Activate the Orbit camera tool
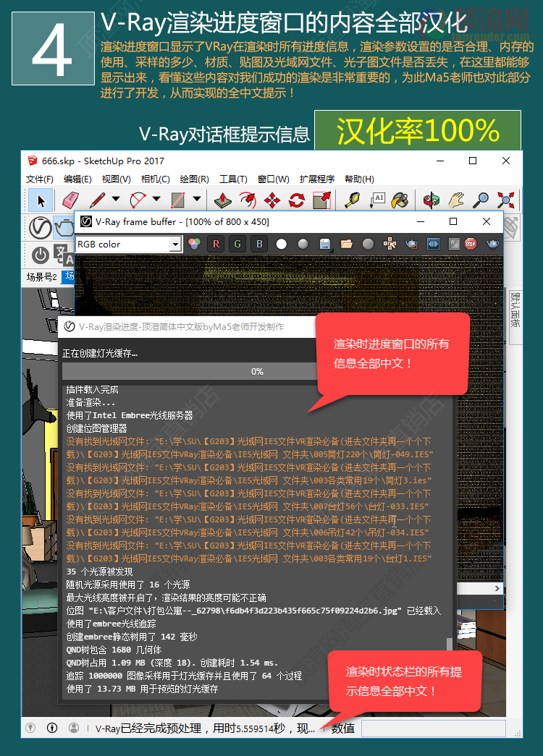This screenshot has height=756, width=543. [431, 200]
